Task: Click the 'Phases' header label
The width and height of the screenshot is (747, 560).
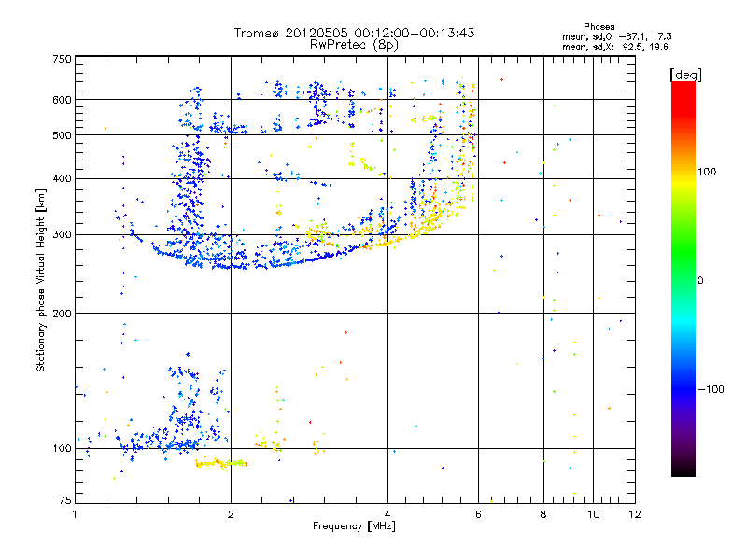Action: point(599,27)
